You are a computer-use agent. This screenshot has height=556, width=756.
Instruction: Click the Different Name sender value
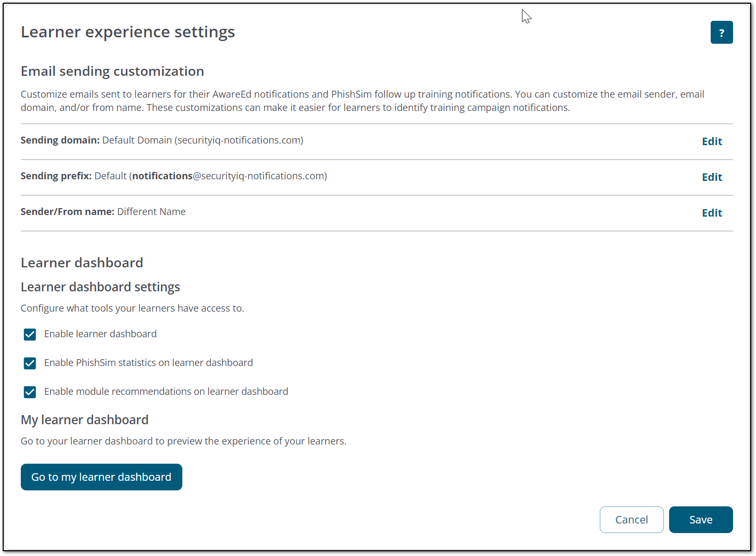click(x=151, y=212)
